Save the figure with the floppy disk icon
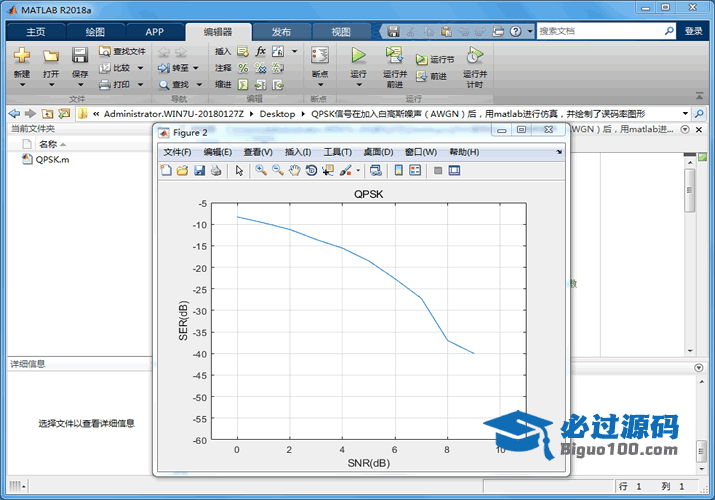This screenshot has width=715, height=500. click(199, 171)
